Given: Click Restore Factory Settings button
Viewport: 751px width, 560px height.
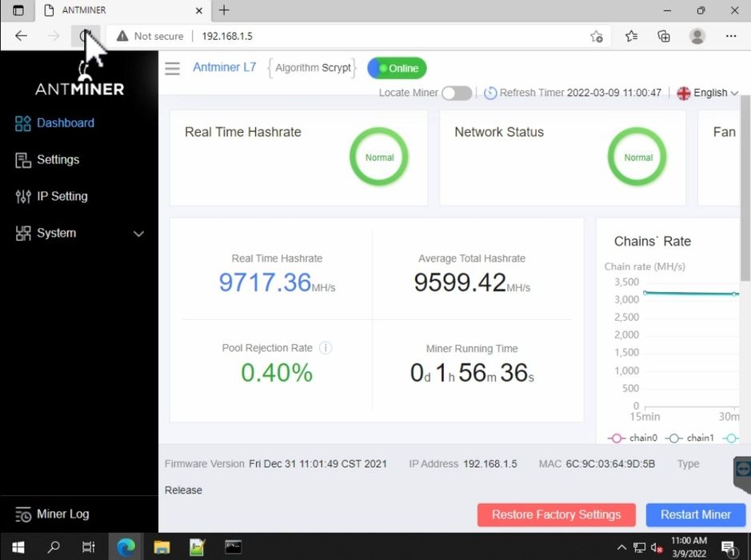Looking at the screenshot, I should point(556,515).
